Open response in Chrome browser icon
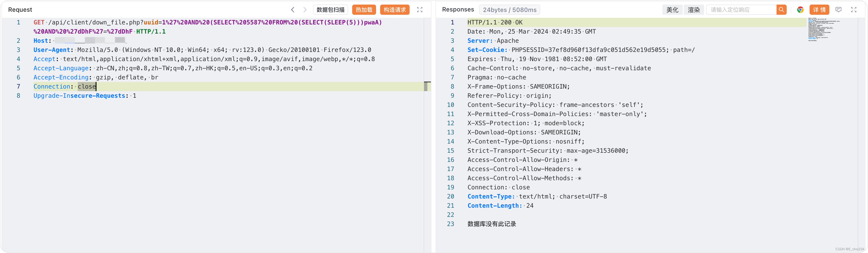The width and height of the screenshot is (868, 253). pos(800,10)
